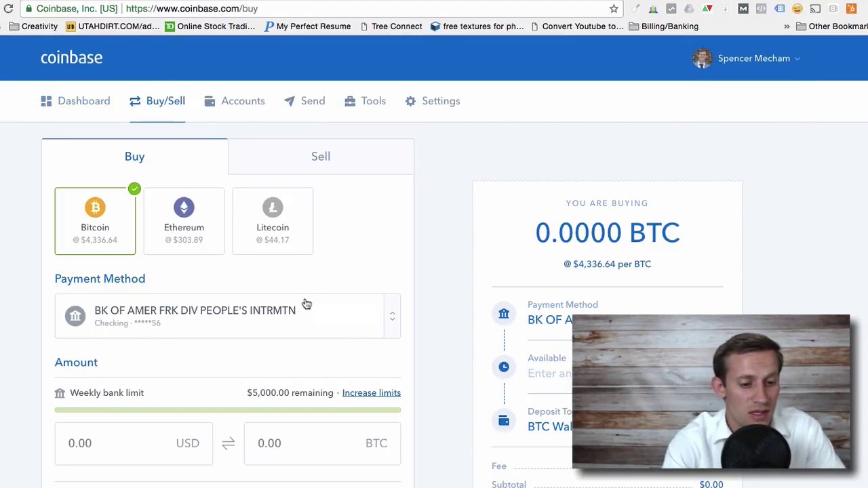Viewport: 868px width, 488px height.
Task: Open the Other Bookmarks folder
Action: point(832,26)
